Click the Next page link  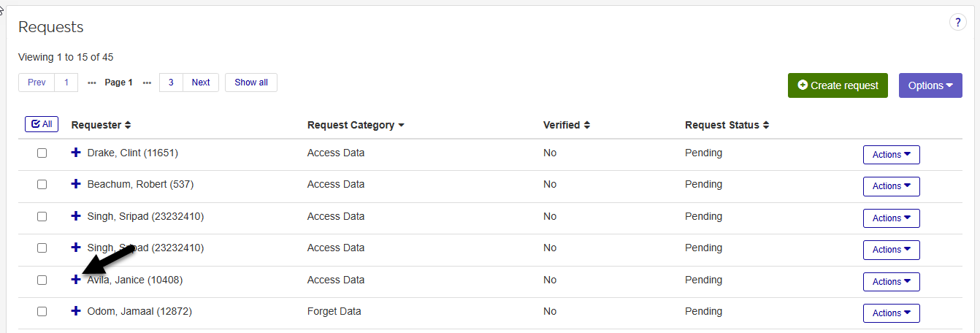click(x=201, y=83)
